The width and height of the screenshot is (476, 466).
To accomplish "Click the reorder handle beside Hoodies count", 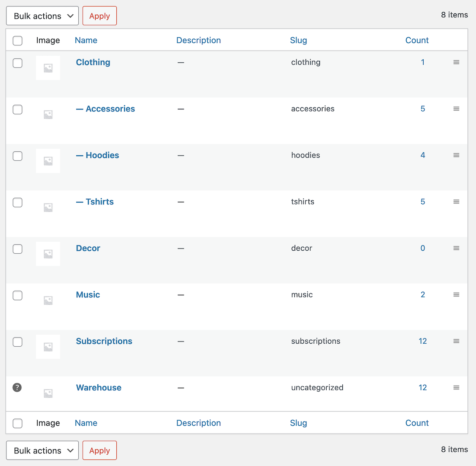I will (x=456, y=155).
